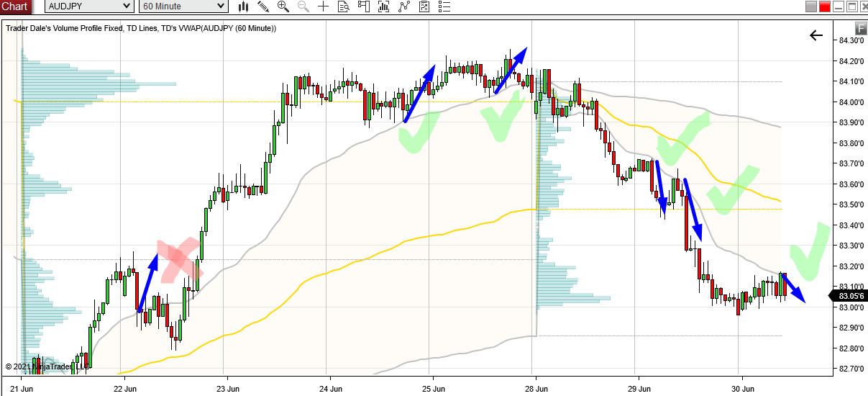The height and width of the screenshot is (396, 868).
Task: Click the 83.05'6 current price marker
Action: (850, 295)
